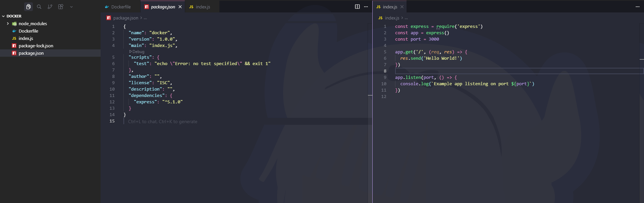Close index.js tab in right group

point(402,7)
